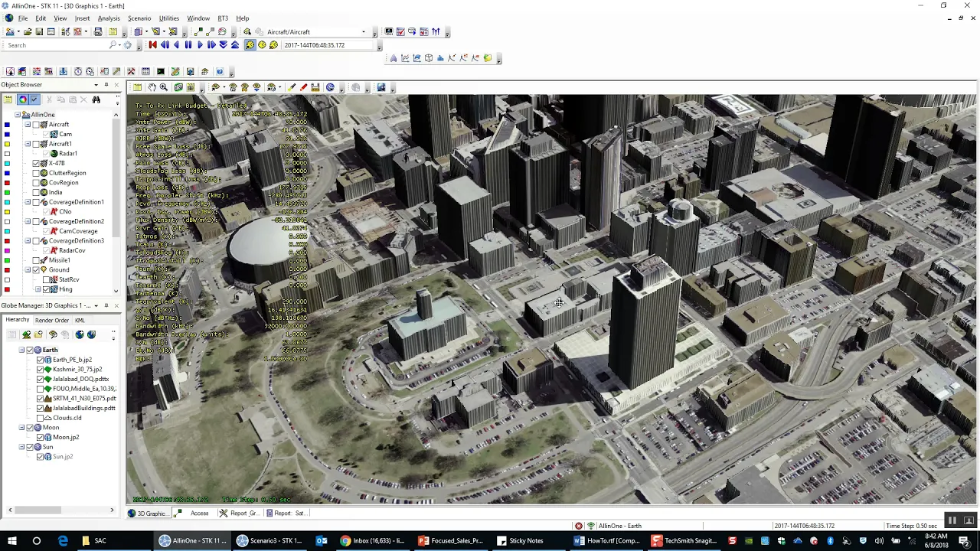Uncheck the X-47B object checkbox
Image resolution: width=980 pixels, height=551 pixels.
coord(37,163)
